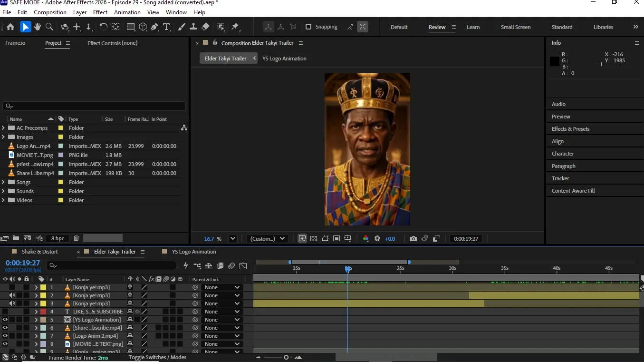
Task: Expand layer 1 Konja ye!.mp3 properties
Action: [x=36, y=287]
